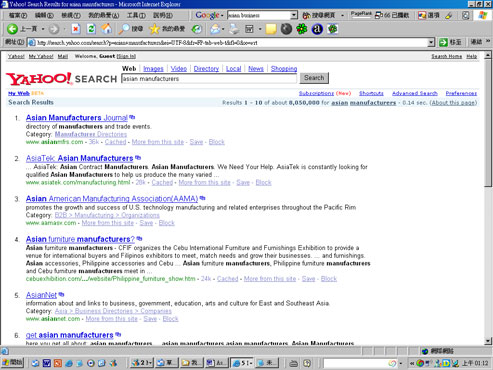Click the yellow note toolbar icon
Image resolution: width=493 pixels, height=370 pixels.
[271, 29]
